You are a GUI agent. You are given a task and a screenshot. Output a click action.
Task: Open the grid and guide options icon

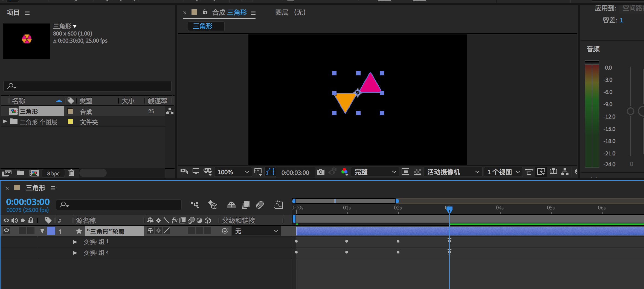pos(258,172)
